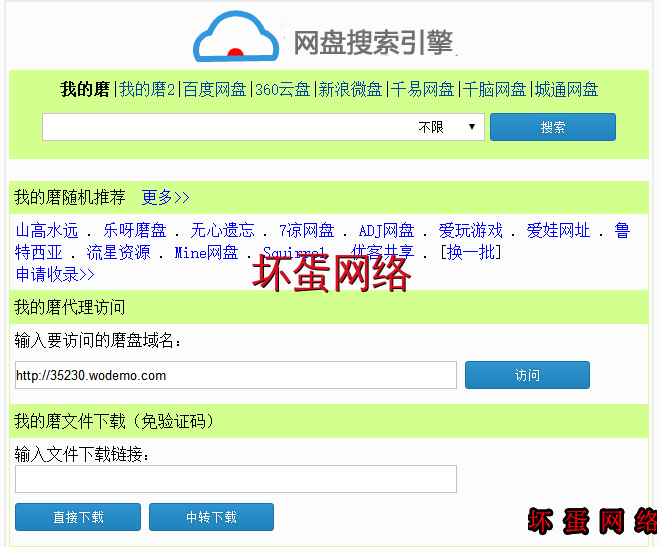Viewport: 662px width, 547px height.
Task: Expand the 不限 file type dropdown
Action: [449, 127]
